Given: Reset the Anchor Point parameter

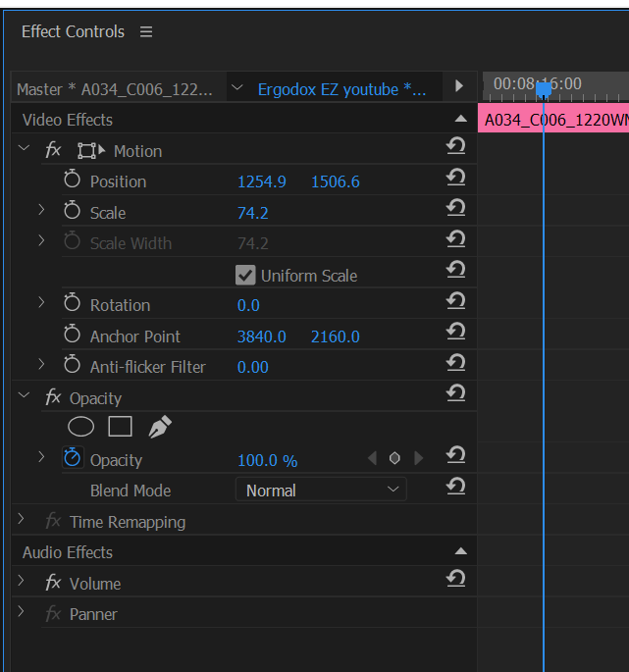Looking at the screenshot, I should click(x=455, y=333).
